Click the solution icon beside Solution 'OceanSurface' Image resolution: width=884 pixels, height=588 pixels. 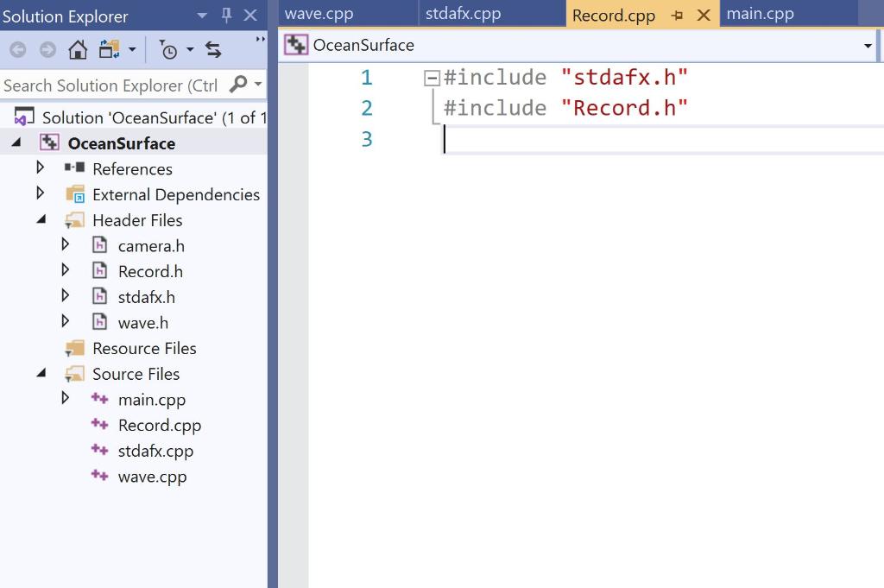pyautogui.click(x=23, y=117)
